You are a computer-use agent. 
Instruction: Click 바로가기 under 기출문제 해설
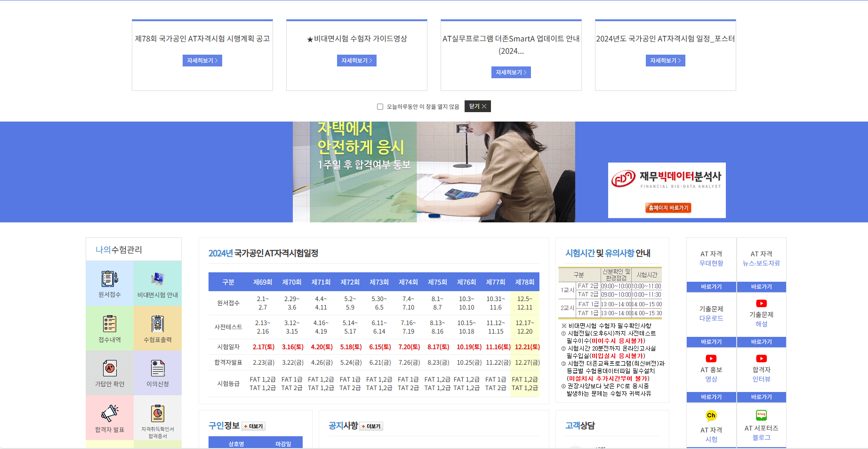pos(761,342)
